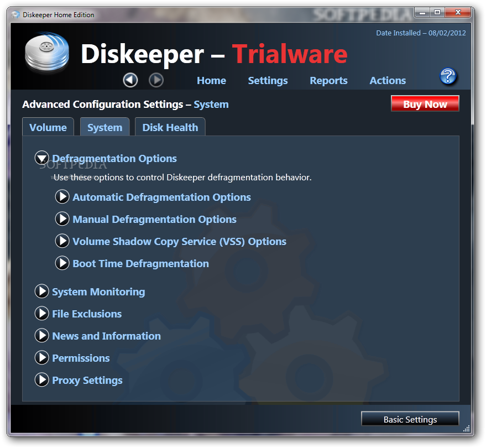
Task: Click the title bar Diskeeper app icon
Action: point(15,14)
